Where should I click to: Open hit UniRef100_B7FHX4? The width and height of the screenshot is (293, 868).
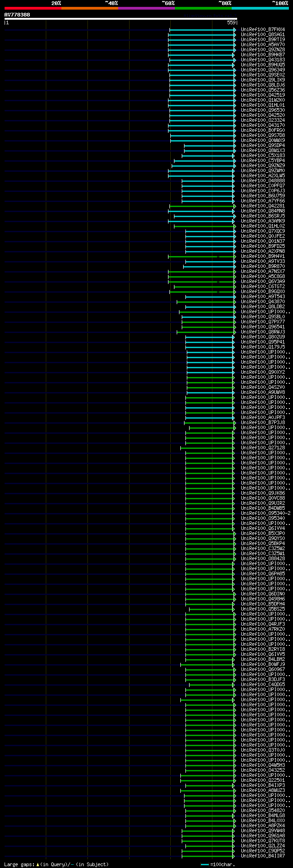pos(263,30)
